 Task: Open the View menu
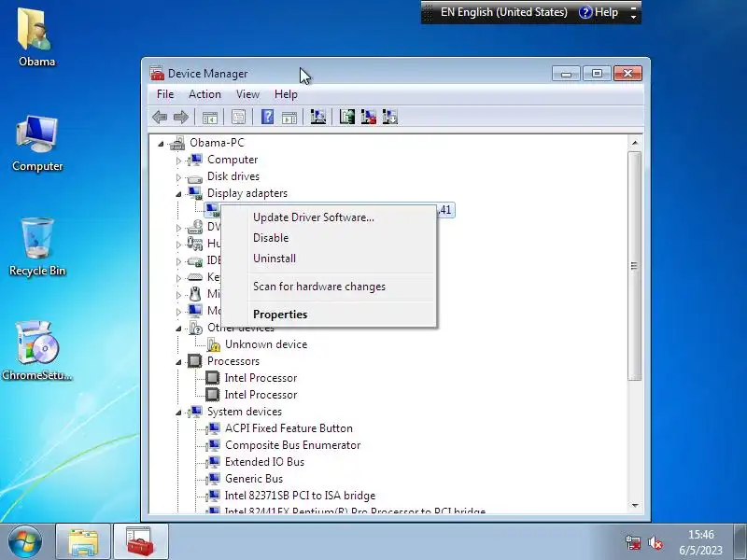[247, 94]
